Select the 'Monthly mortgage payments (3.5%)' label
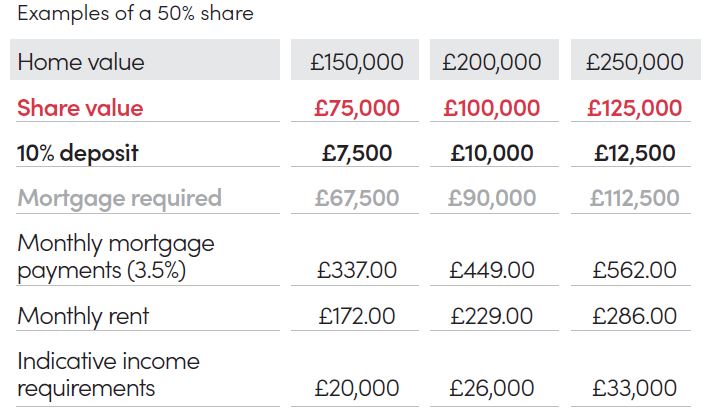The image size is (713, 415). point(116,256)
